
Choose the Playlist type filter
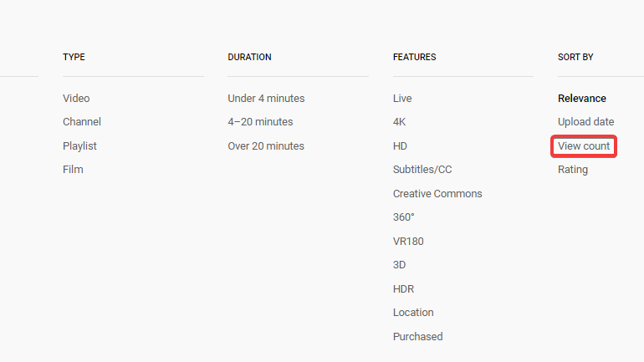(x=79, y=146)
